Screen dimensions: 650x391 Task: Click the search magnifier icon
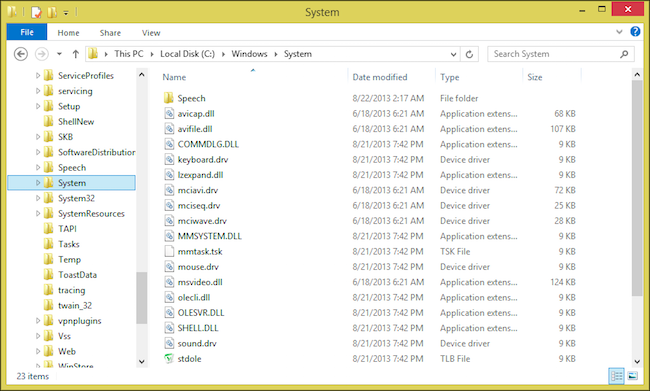pos(624,54)
